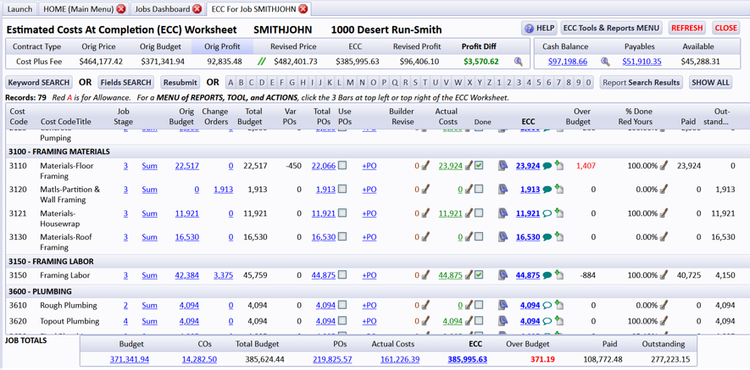Edit % Done pencil for Rough Plumbing

point(664,305)
